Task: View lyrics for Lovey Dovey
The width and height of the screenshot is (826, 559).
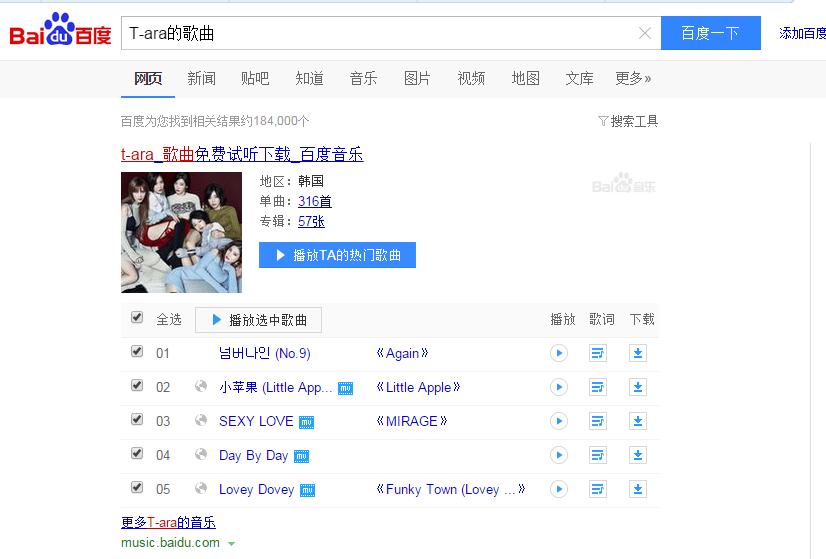Action: [x=598, y=489]
